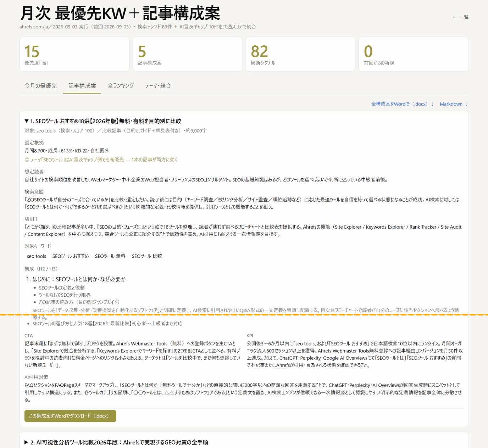The image size is (488, 448).
Task: Select the 記事構成案 tab
Action: [x=82, y=86]
